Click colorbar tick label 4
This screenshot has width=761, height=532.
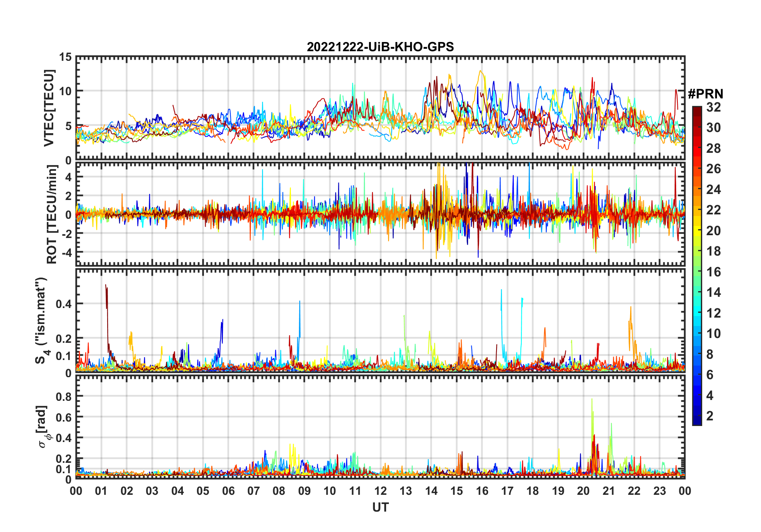click(x=710, y=395)
